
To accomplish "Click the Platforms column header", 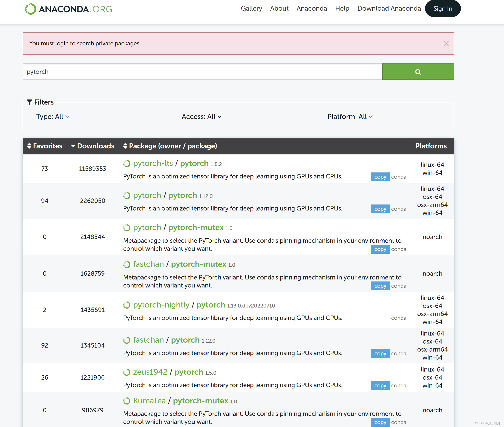I will pos(431,146).
